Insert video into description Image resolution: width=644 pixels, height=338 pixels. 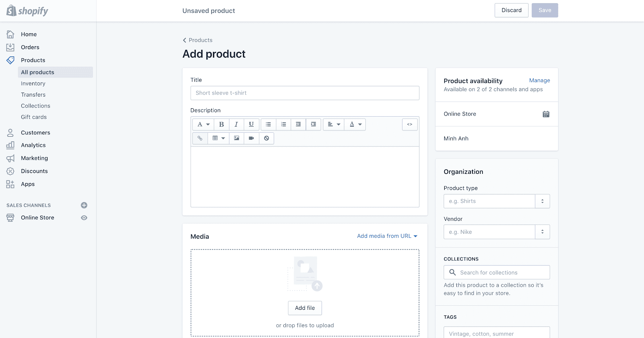pos(252,138)
